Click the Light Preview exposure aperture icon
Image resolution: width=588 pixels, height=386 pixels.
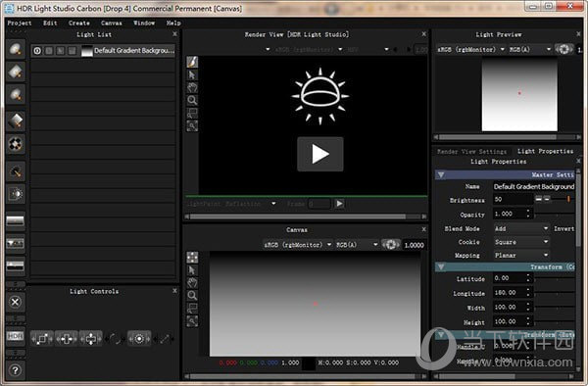[x=564, y=49]
